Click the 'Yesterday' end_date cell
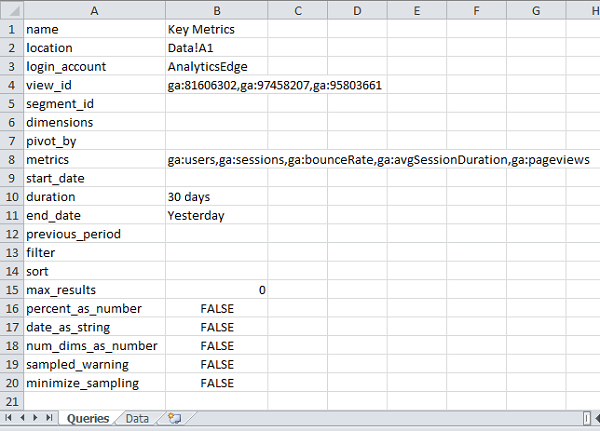 tap(217, 215)
